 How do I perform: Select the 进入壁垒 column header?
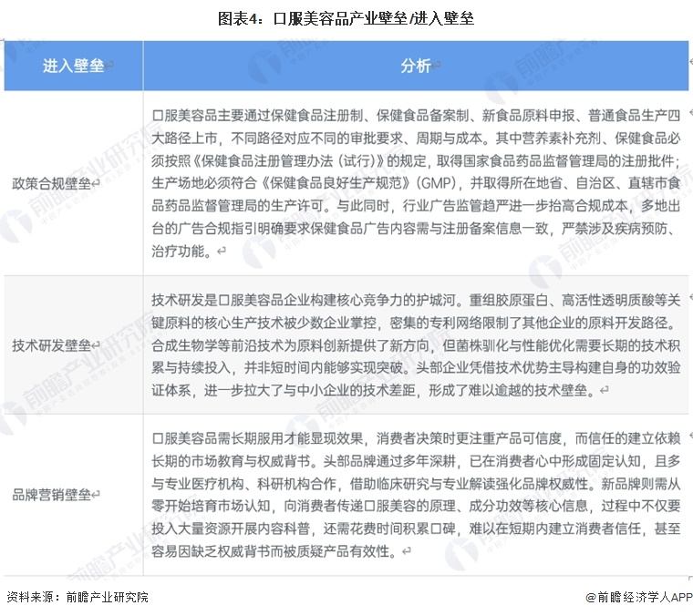click(x=73, y=66)
